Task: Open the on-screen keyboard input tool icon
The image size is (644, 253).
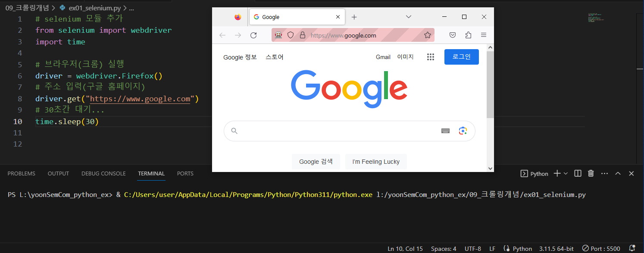Action: click(446, 131)
